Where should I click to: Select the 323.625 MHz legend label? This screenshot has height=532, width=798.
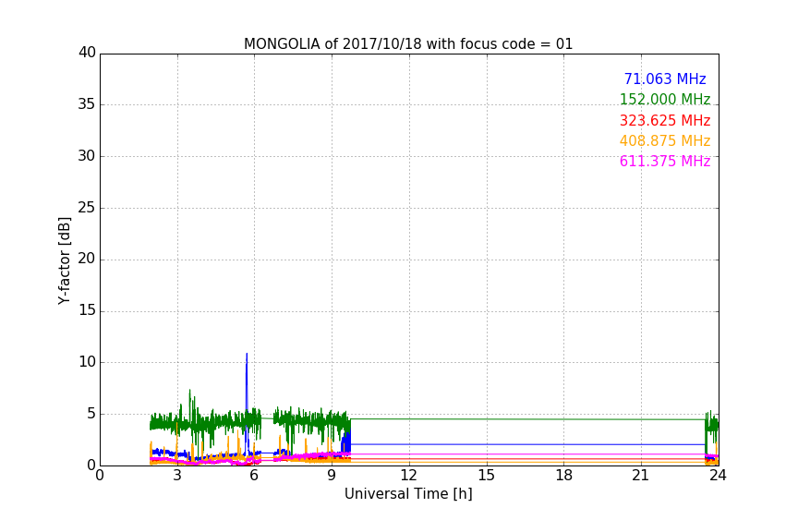[x=665, y=120]
